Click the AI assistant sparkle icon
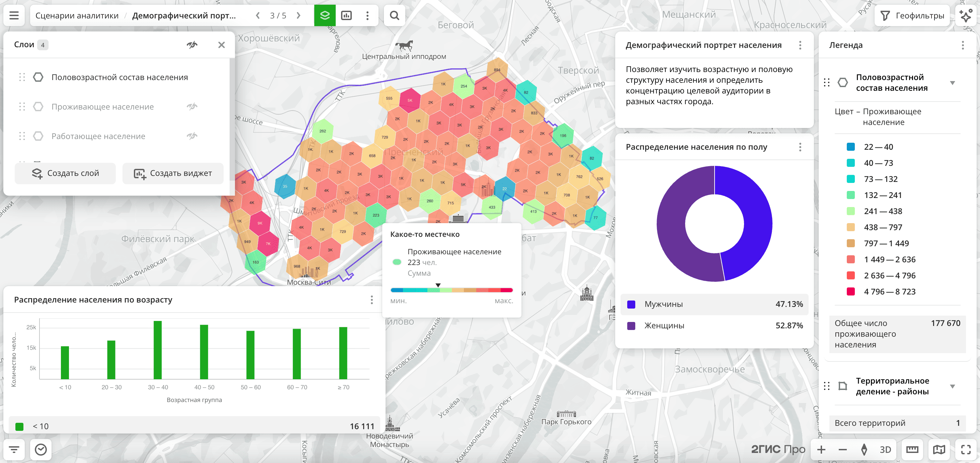The width and height of the screenshot is (980, 463). [x=966, y=16]
